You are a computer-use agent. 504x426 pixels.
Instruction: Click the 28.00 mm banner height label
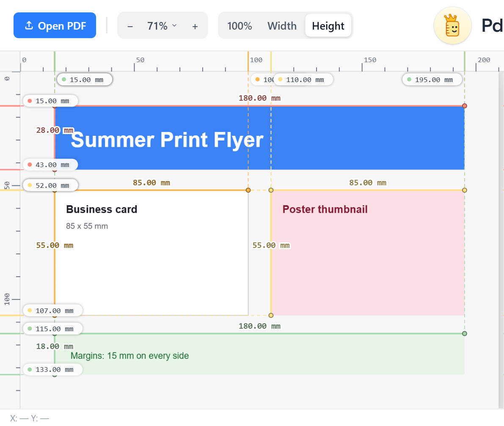55,130
